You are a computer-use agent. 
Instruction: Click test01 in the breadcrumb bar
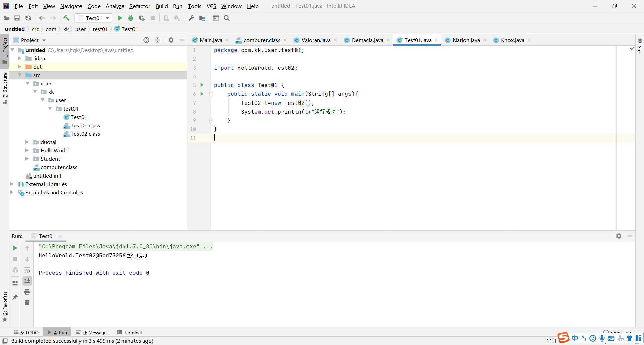(x=100, y=29)
